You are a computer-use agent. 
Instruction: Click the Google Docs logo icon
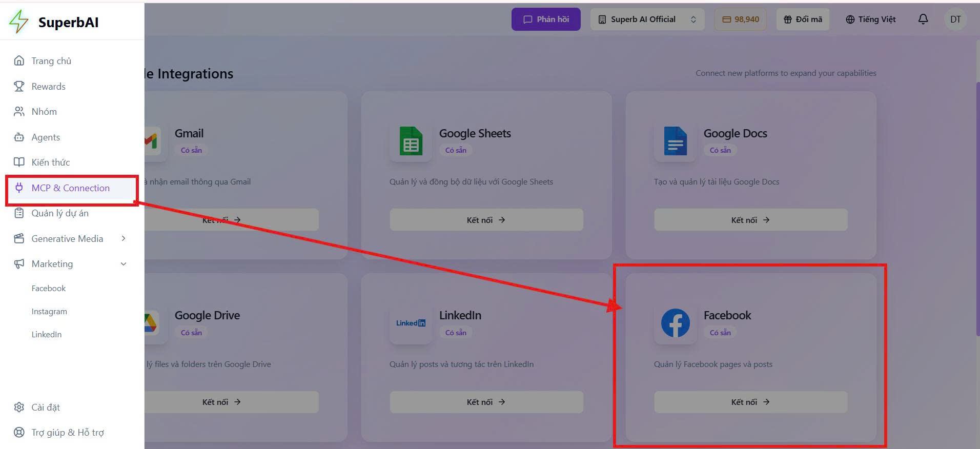click(x=675, y=140)
